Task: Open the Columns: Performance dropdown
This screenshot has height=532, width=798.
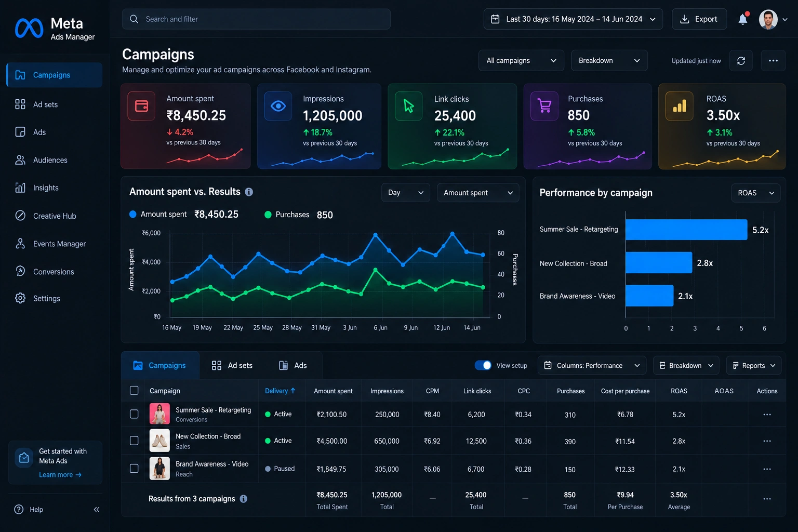Action: tap(592, 366)
